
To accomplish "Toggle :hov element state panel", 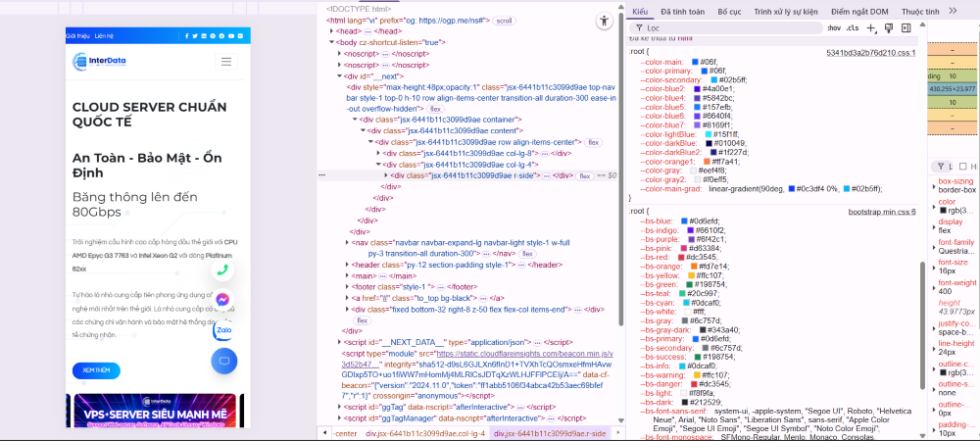I will [834, 28].
